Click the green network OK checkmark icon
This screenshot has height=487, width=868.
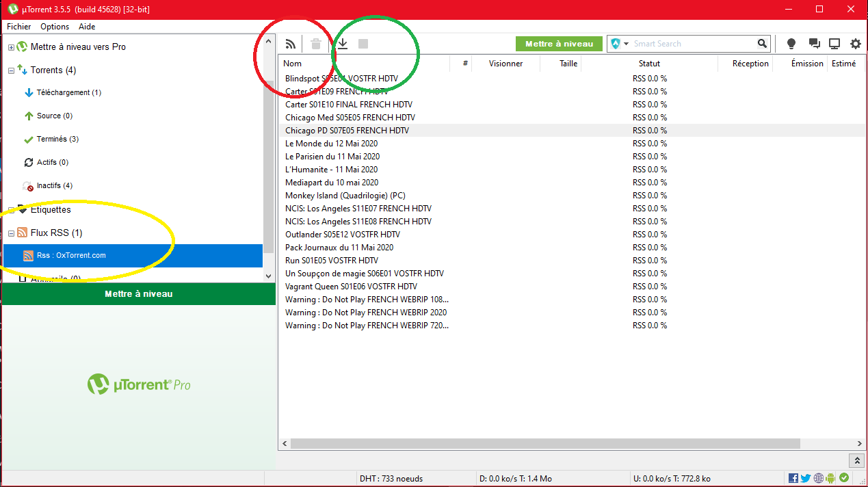tap(844, 478)
